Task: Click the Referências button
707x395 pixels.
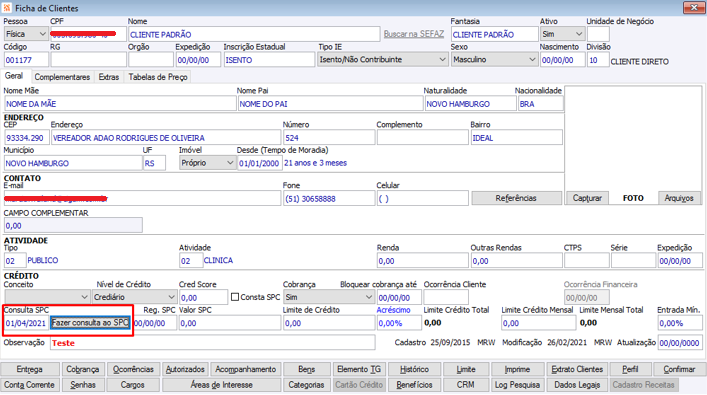Action: (x=516, y=198)
